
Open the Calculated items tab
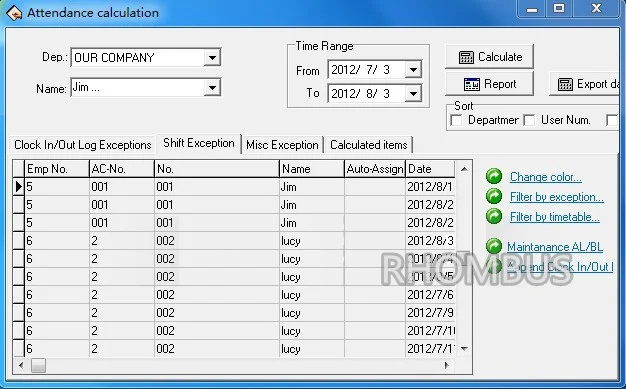click(368, 145)
